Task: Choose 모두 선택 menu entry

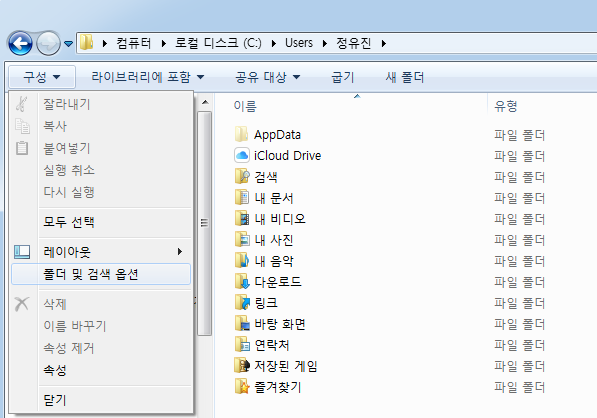Action: click(101, 222)
